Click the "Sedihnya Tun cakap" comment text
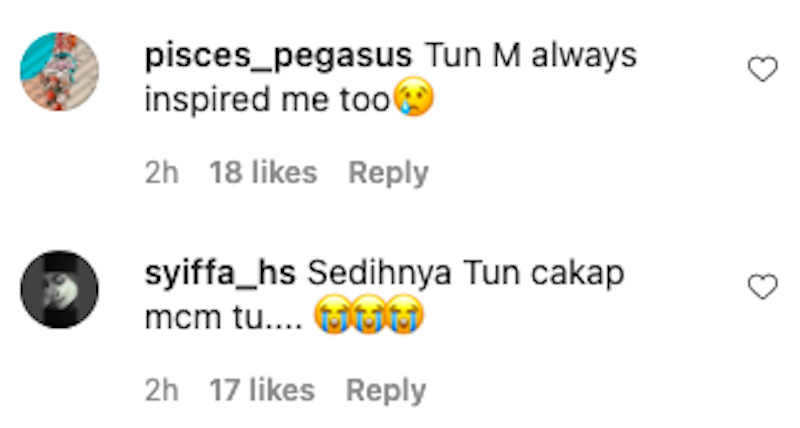Viewport: 800px width, 428px height. point(466,274)
